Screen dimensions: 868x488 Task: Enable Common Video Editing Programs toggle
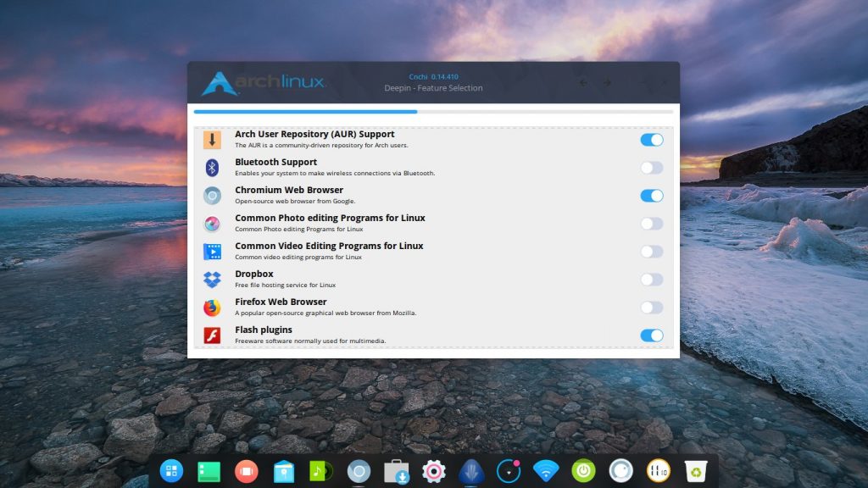(x=652, y=252)
